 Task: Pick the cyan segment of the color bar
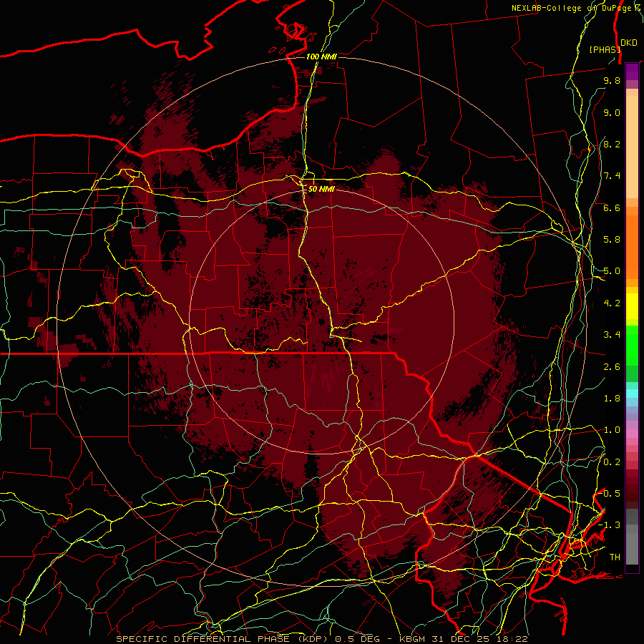632,394
